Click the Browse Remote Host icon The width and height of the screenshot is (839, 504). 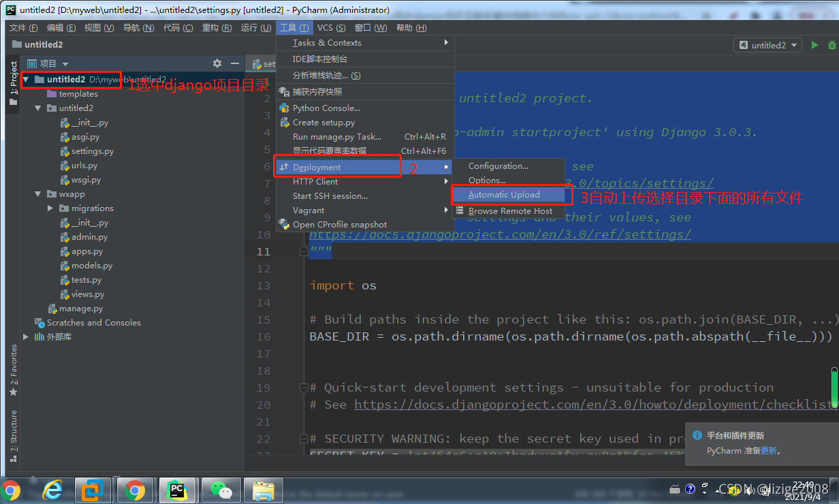[460, 211]
